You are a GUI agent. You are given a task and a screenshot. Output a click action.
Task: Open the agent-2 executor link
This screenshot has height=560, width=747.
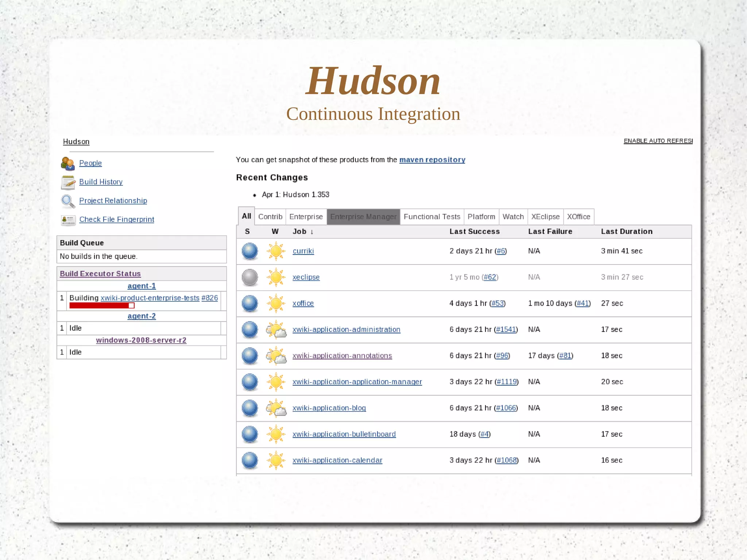coord(142,316)
